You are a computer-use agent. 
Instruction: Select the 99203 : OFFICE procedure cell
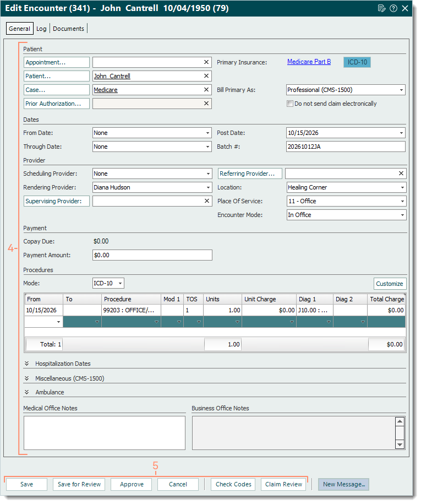tap(131, 310)
